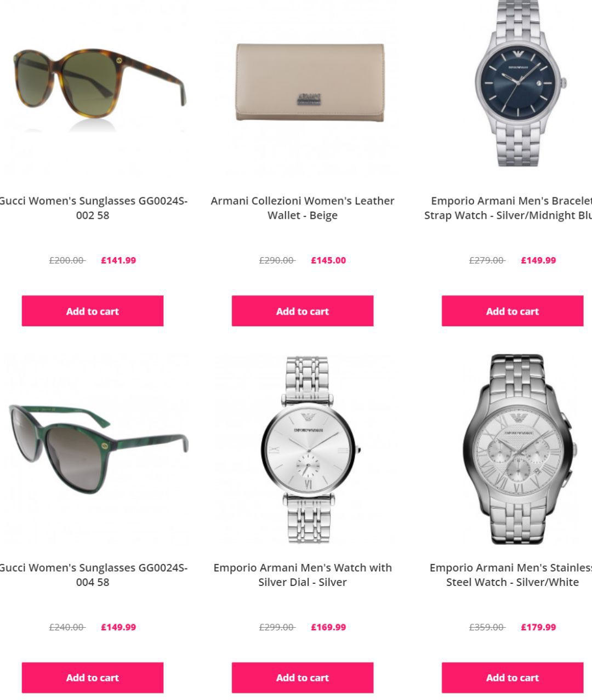The height and width of the screenshot is (700, 592).
Task: Open the Emporio Armani Men's Bracelet Strap Watch link
Action: 509,208
